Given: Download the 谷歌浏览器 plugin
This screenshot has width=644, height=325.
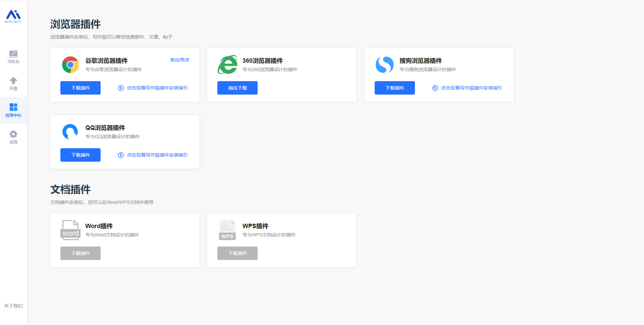Looking at the screenshot, I should pos(80,88).
